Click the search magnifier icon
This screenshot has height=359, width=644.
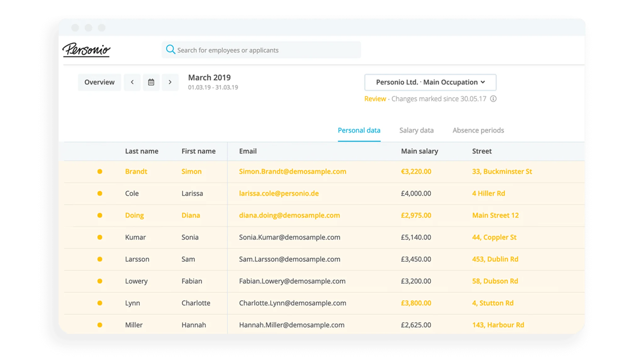coord(170,49)
